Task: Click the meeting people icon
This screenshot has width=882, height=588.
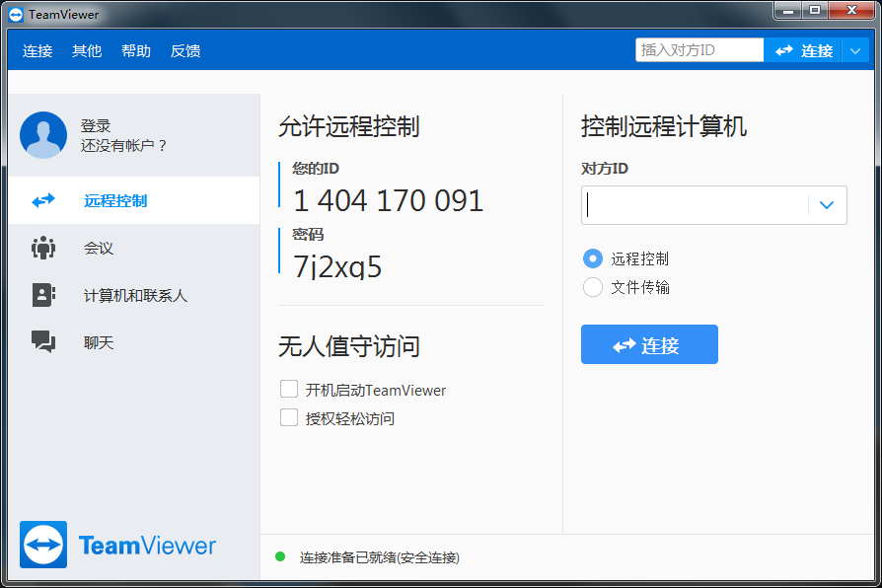Action: [x=43, y=248]
